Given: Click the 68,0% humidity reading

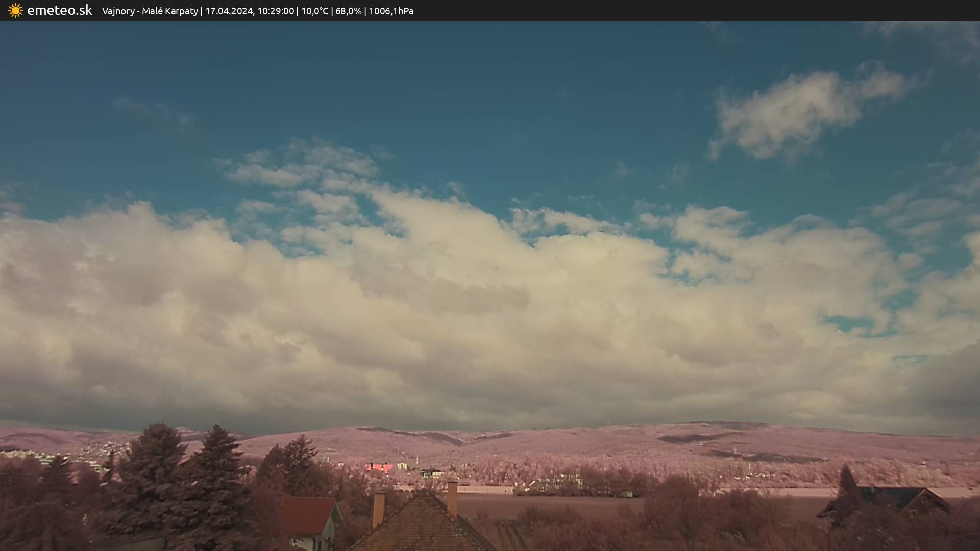Looking at the screenshot, I should 349,11.
